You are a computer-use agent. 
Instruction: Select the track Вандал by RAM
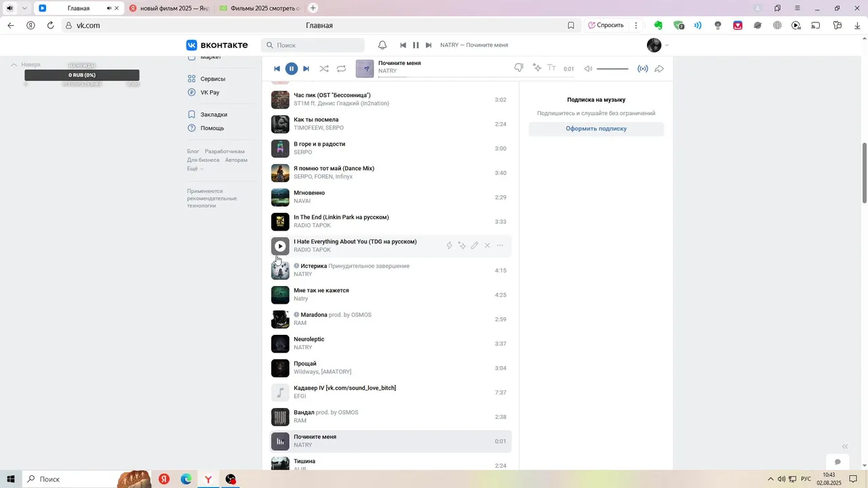(391, 417)
